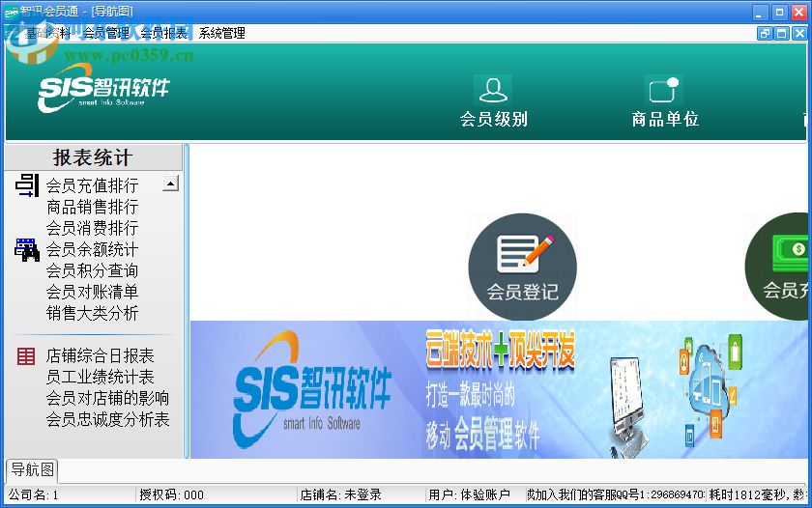Click the 用户: 体验账户 status bar entry
Viewport: 812px width, 508px height.
point(476,495)
